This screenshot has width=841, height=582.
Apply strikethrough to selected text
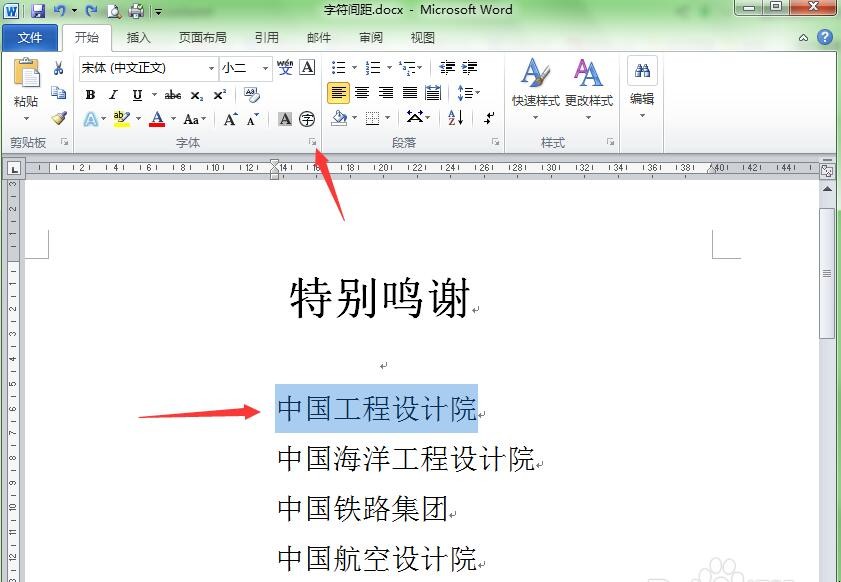[x=173, y=95]
